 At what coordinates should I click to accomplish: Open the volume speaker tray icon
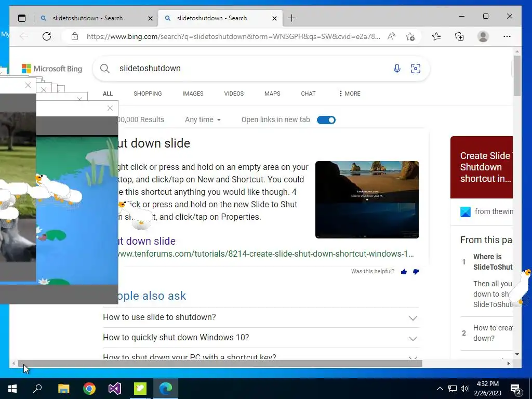[464, 389]
